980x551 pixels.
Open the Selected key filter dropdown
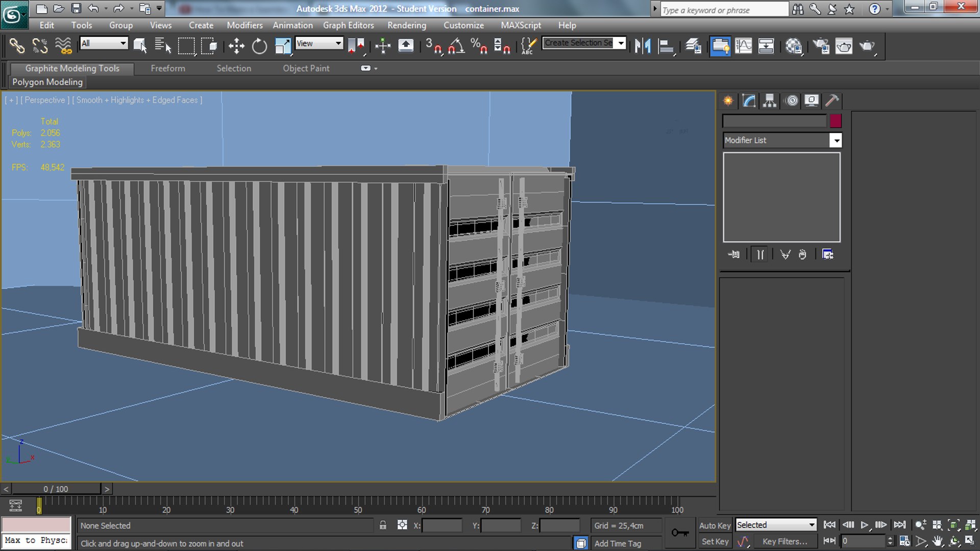tap(776, 525)
